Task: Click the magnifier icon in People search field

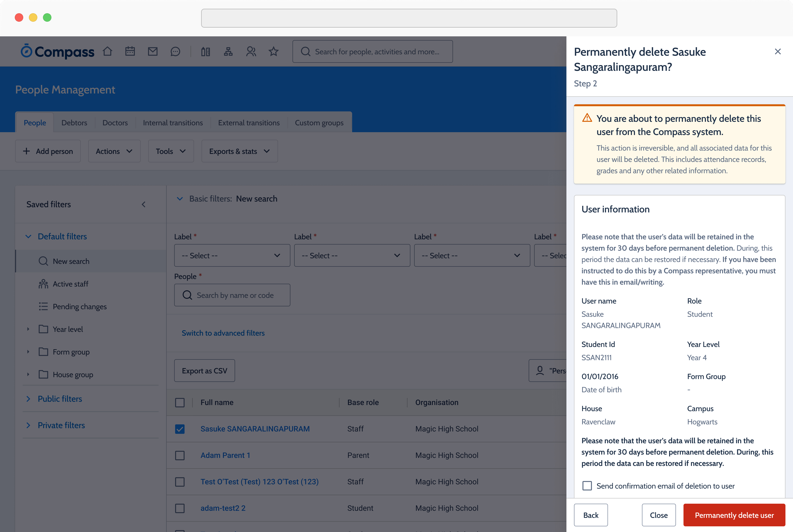Action: click(188, 295)
